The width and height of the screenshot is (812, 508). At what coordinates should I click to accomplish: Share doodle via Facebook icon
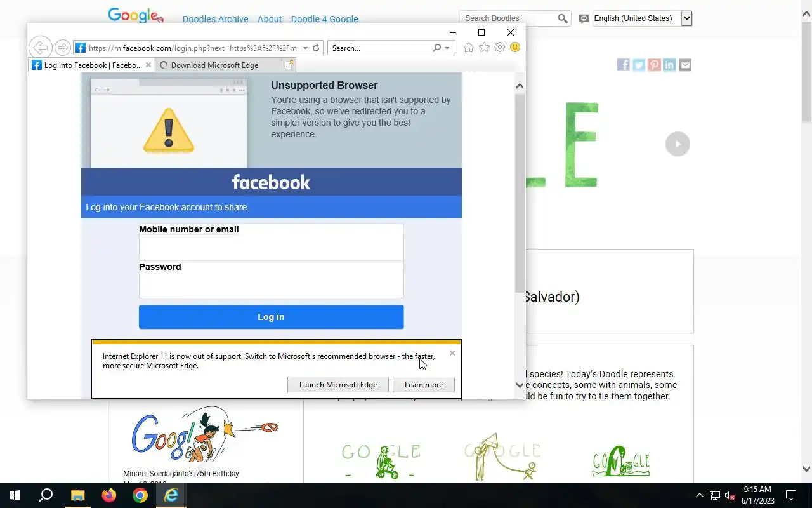(624, 65)
